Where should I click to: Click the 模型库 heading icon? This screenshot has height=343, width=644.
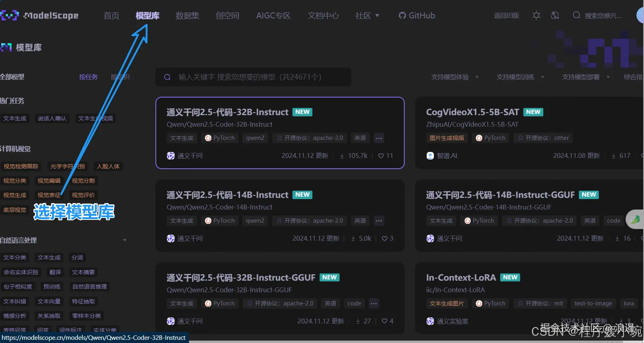6,48
